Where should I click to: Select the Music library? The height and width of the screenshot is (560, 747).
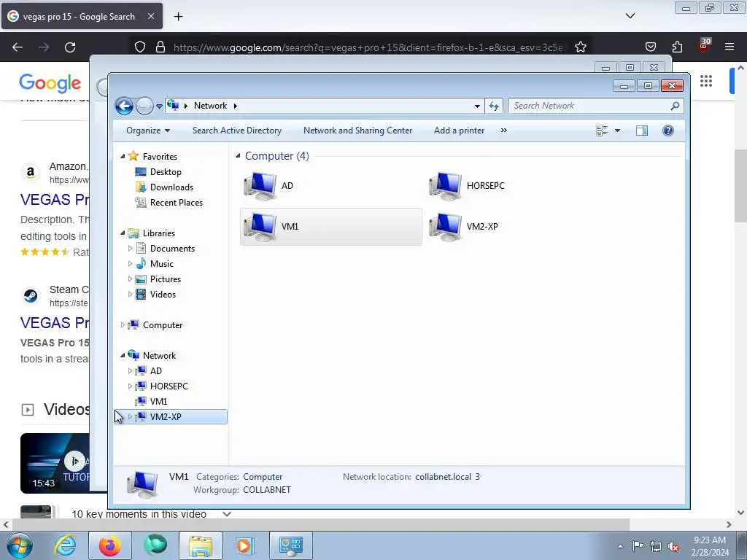coord(161,264)
